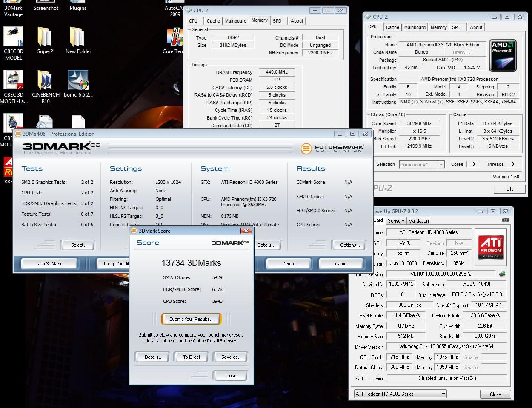Click Run 3DMark button
Viewport: 532px width, 408px height.
49,264
